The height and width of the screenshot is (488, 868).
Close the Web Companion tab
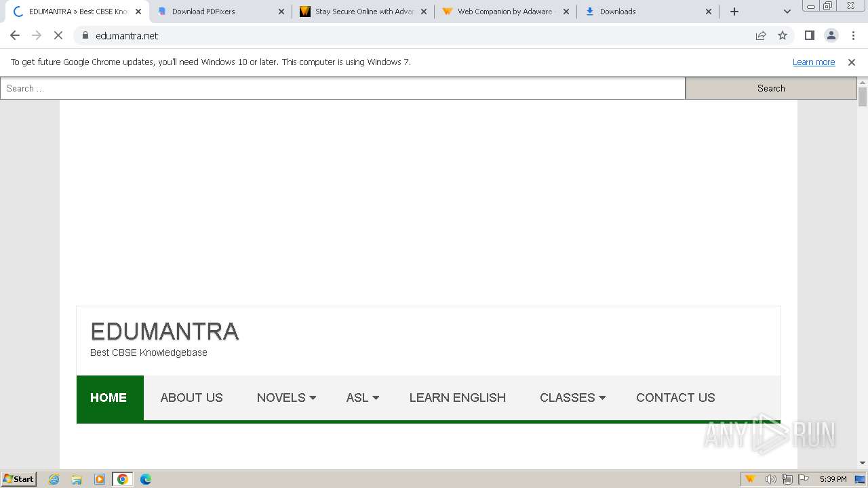point(566,12)
